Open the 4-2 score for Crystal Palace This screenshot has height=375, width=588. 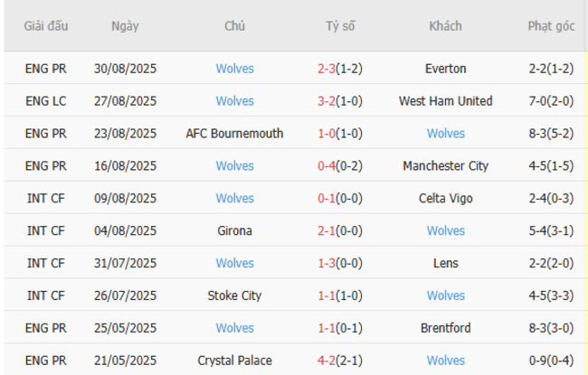327,361
